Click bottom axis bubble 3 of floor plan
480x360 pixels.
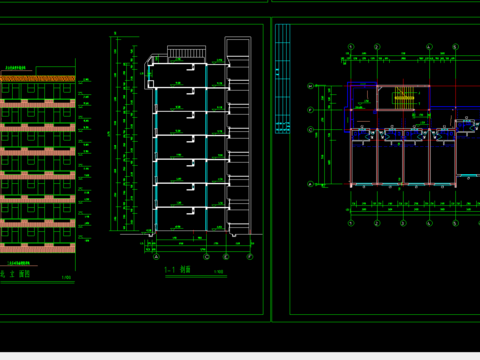pos(403,223)
